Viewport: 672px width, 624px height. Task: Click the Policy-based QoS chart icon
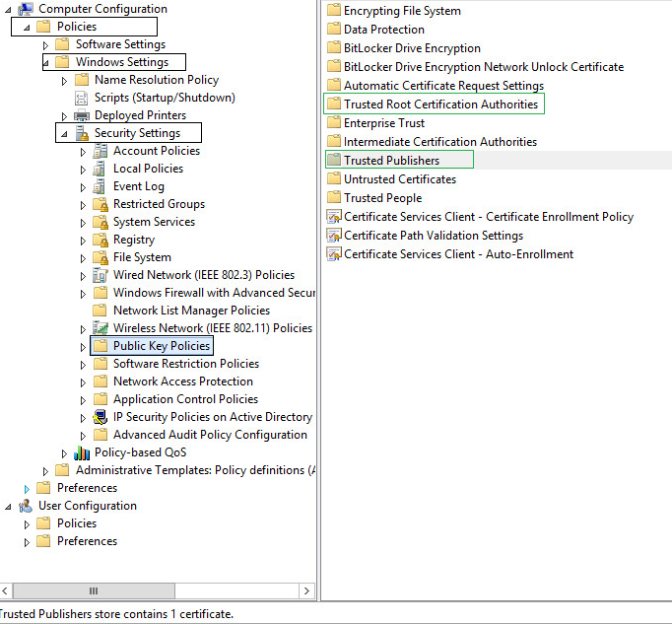[x=82, y=452]
